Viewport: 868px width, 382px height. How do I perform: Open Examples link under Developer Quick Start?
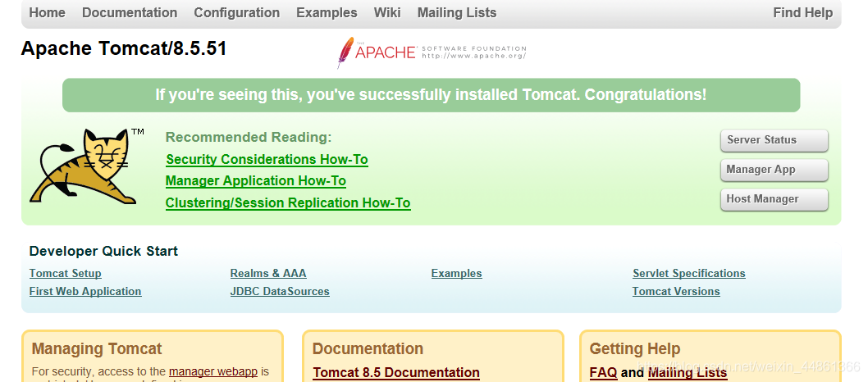pos(457,274)
